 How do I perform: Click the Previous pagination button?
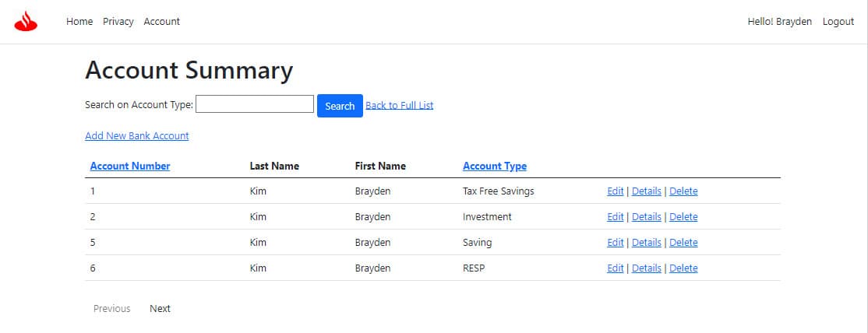coord(112,309)
